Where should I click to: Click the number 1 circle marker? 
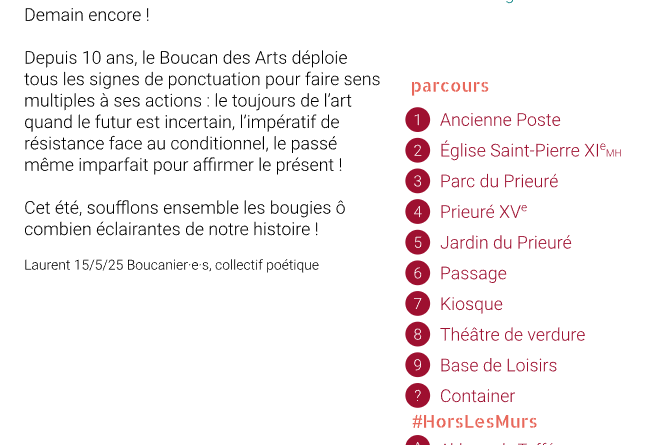[417, 120]
